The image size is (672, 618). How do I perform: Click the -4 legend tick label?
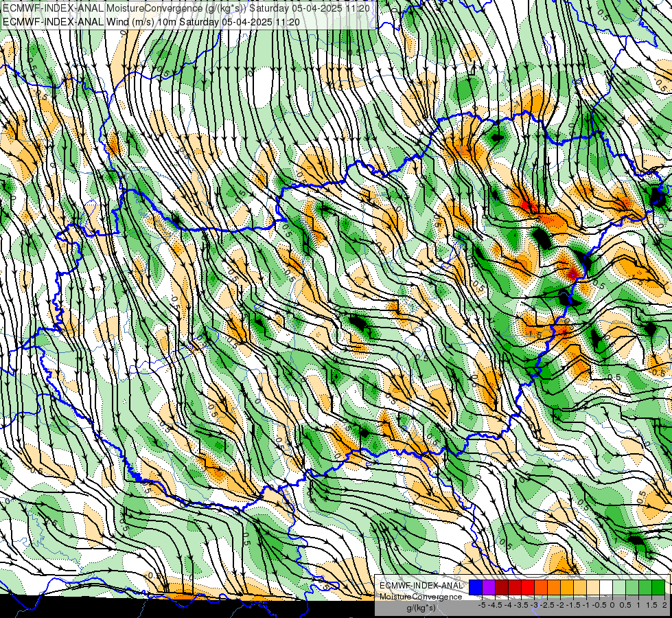(x=508, y=605)
